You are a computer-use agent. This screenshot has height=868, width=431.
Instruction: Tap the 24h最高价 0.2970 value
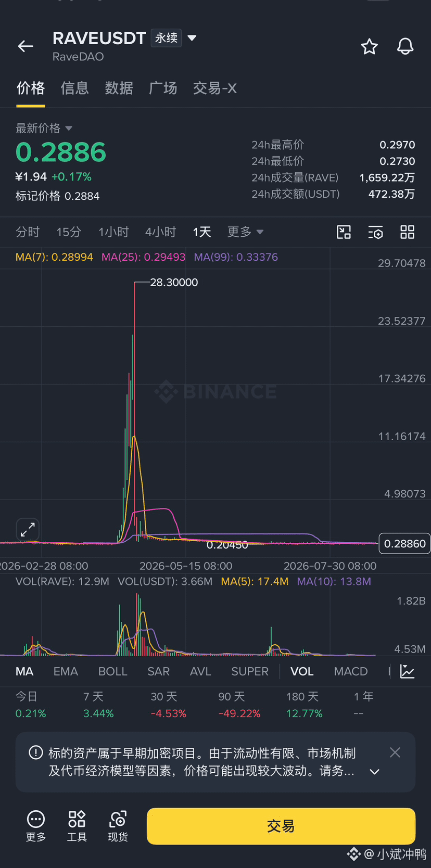[397, 145]
